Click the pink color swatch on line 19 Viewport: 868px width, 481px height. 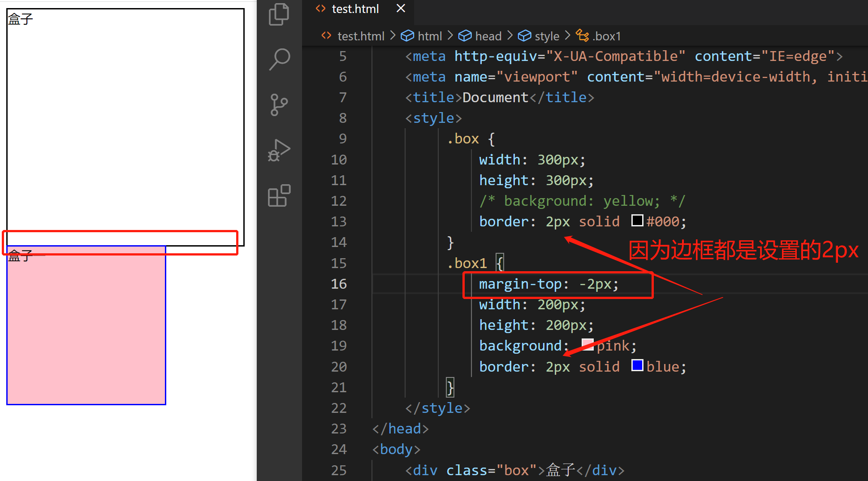tap(587, 344)
